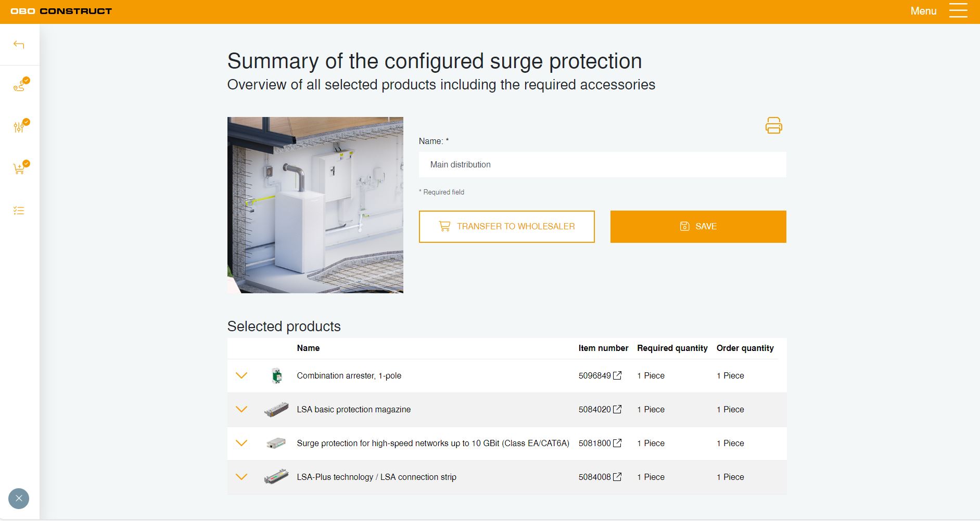
Task: Open the configuration sliders step icon
Action: point(19,127)
